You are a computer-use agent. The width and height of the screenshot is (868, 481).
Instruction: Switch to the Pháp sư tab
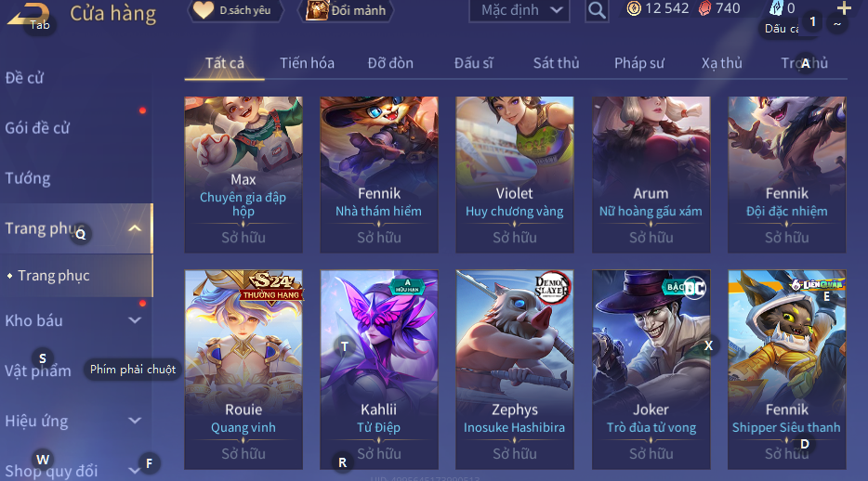638,63
